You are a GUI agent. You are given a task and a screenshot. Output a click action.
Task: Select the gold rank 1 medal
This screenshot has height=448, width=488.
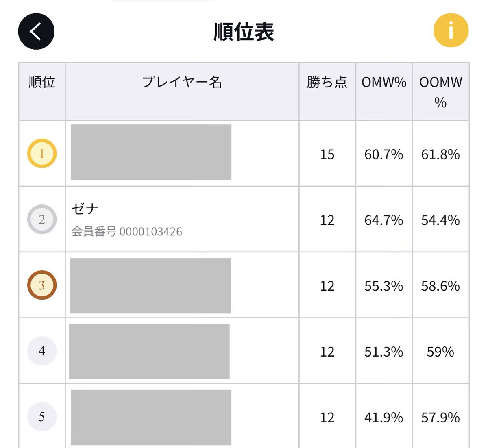click(42, 154)
